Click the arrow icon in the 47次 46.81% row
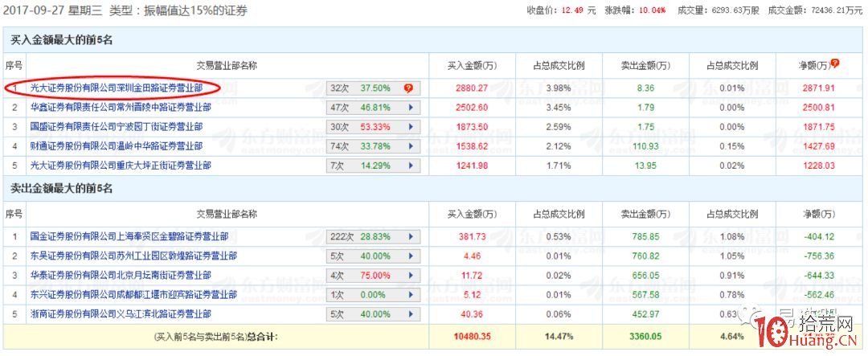 tap(411, 108)
